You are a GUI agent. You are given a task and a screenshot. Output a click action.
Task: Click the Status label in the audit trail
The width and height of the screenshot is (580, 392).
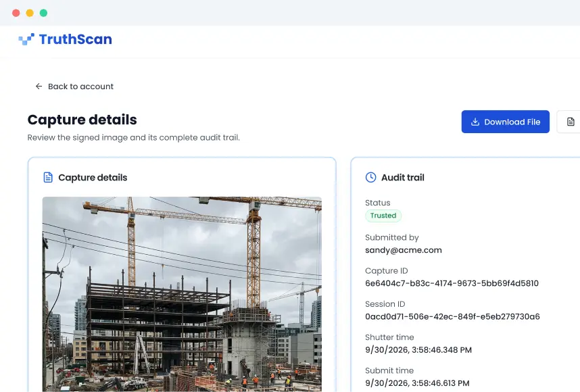[378, 203]
